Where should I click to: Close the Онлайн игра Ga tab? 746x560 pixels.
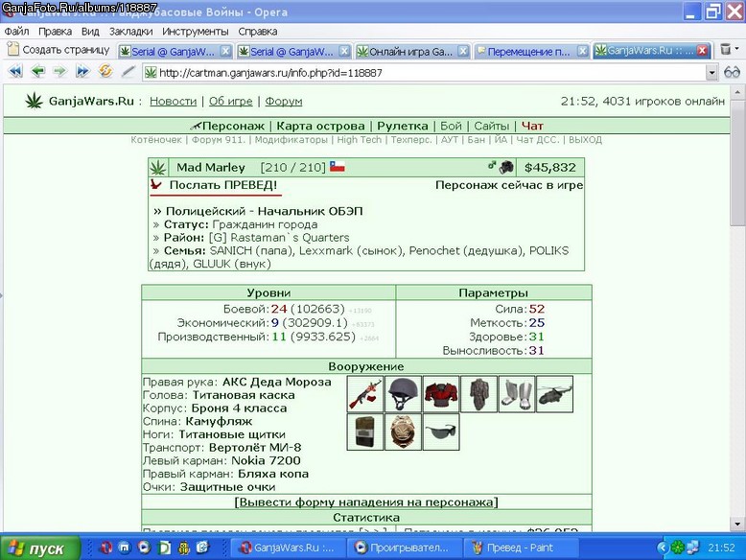pos(463,51)
